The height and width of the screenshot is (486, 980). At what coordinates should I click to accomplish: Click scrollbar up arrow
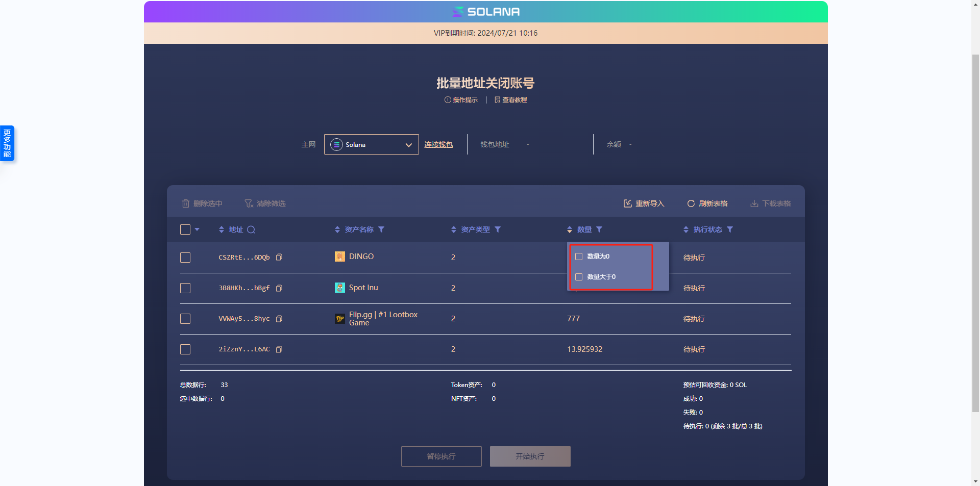pyautogui.click(x=975, y=4)
